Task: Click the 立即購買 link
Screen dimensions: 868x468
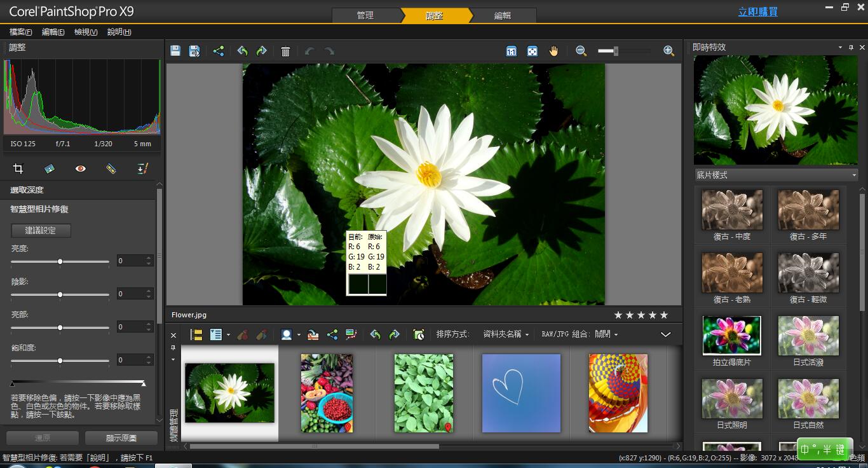Action: click(x=758, y=12)
